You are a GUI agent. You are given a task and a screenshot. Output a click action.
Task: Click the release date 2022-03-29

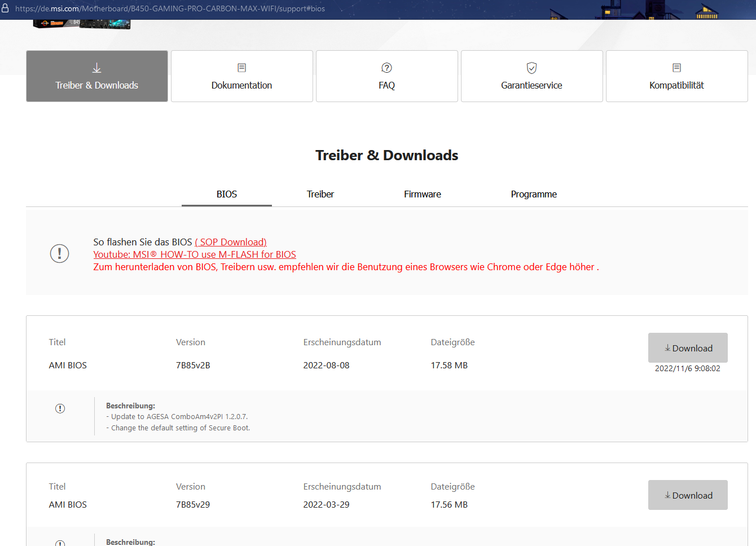[326, 505]
